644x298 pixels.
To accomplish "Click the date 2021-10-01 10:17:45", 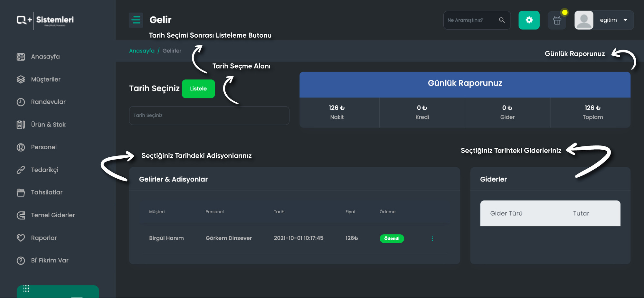I will [x=298, y=238].
